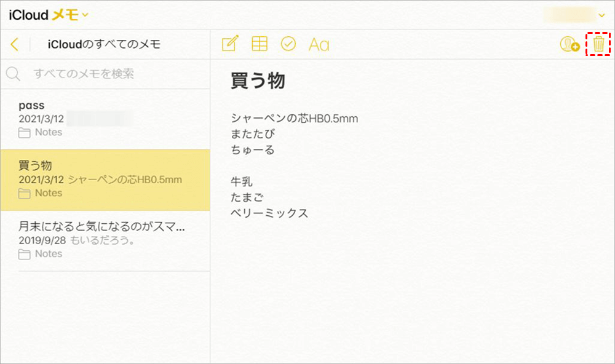Expand the account menu at top right
The image size is (615, 364).
pyautogui.click(x=601, y=15)
